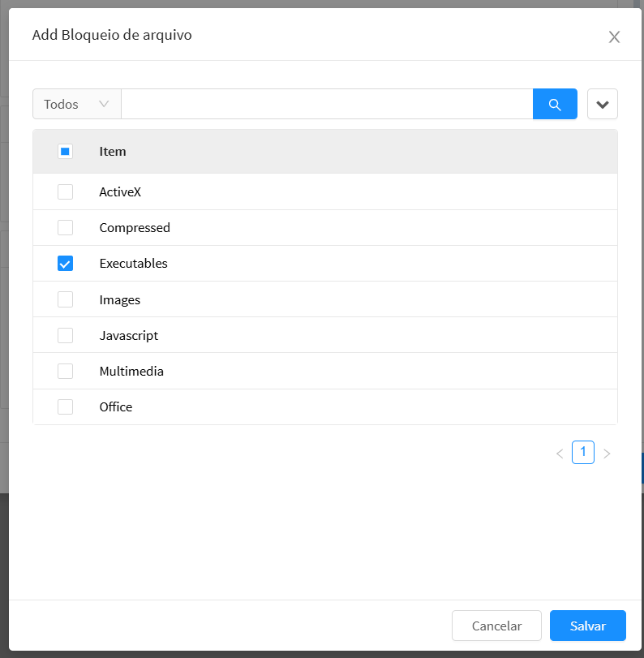Screen dimensions: 644x658
Task: Open the Todos filter dropdown
Action: click(x=77, y=105)
